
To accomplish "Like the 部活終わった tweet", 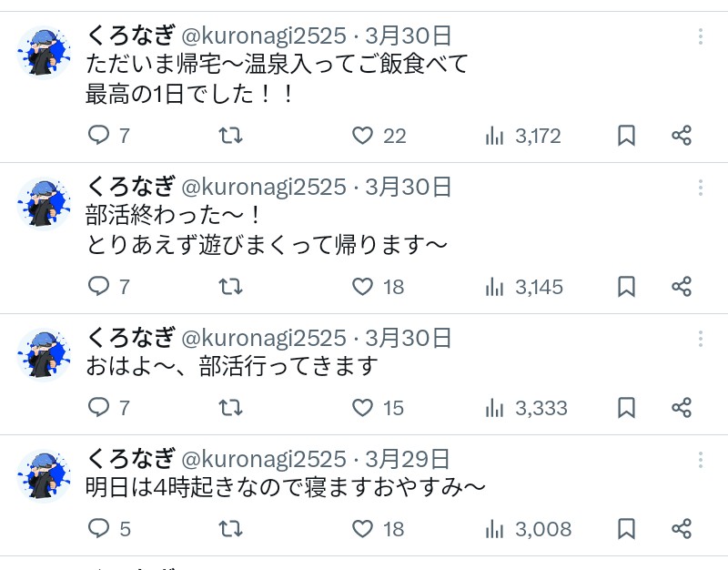I will click(x=363, y=287).
